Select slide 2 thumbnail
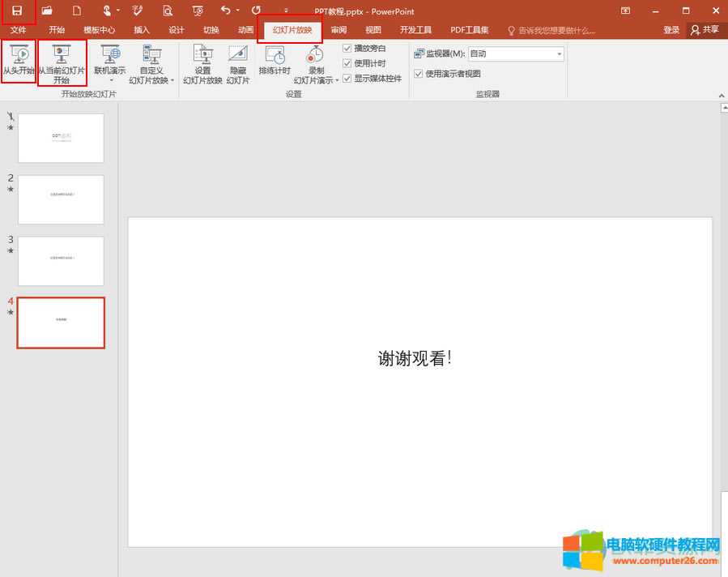This screenshot has width=728, height=577. [x=61, y=199]
